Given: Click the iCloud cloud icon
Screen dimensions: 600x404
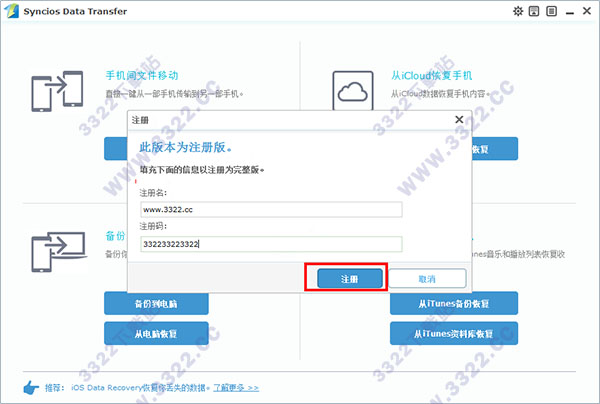Looking at the screenshot, I should 353,91.
